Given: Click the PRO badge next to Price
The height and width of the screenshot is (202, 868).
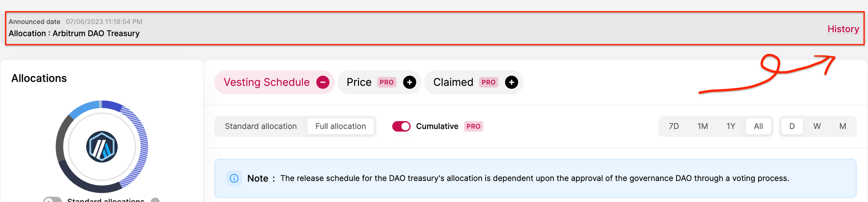Looking at the screenshot, I should coord(386,82).
